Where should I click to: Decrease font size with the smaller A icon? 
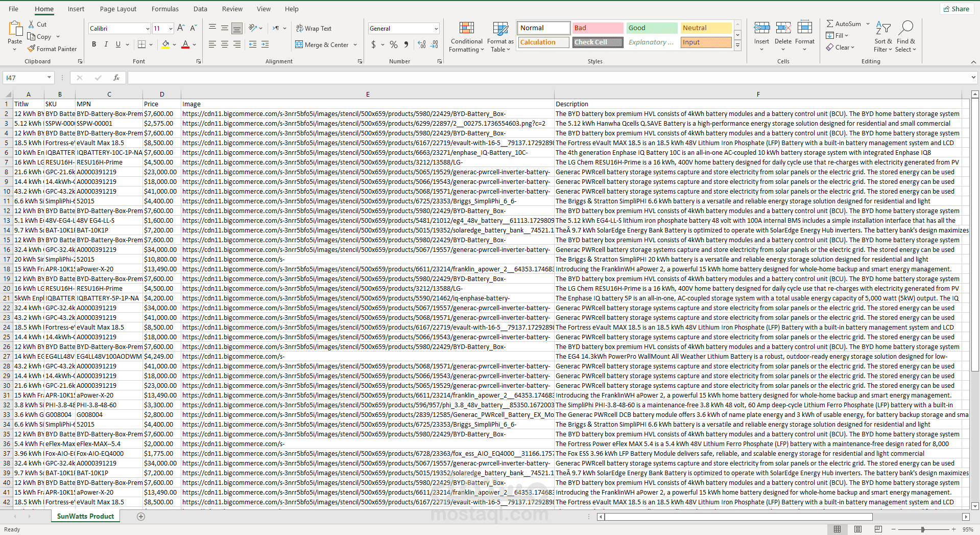(x=193, y=28)
